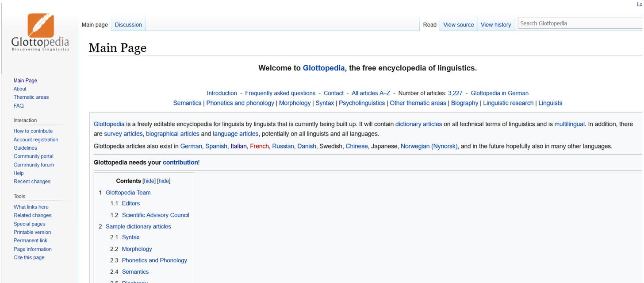Open the Psycholinguistics link
The height and width of the screenshot is (283, 644).
(x=362, y=103)
